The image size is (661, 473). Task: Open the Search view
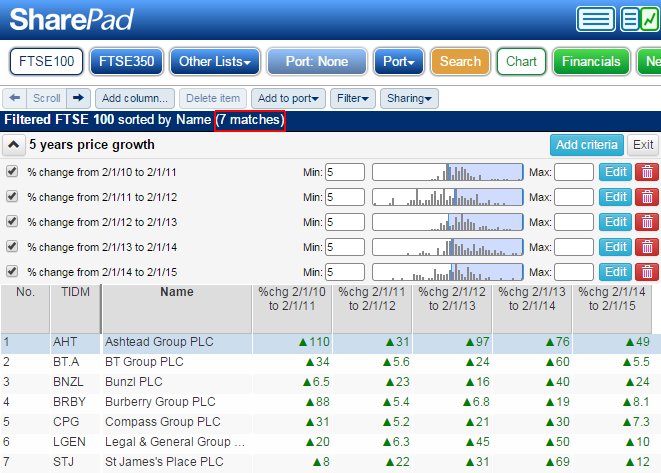tap(460, 62)
